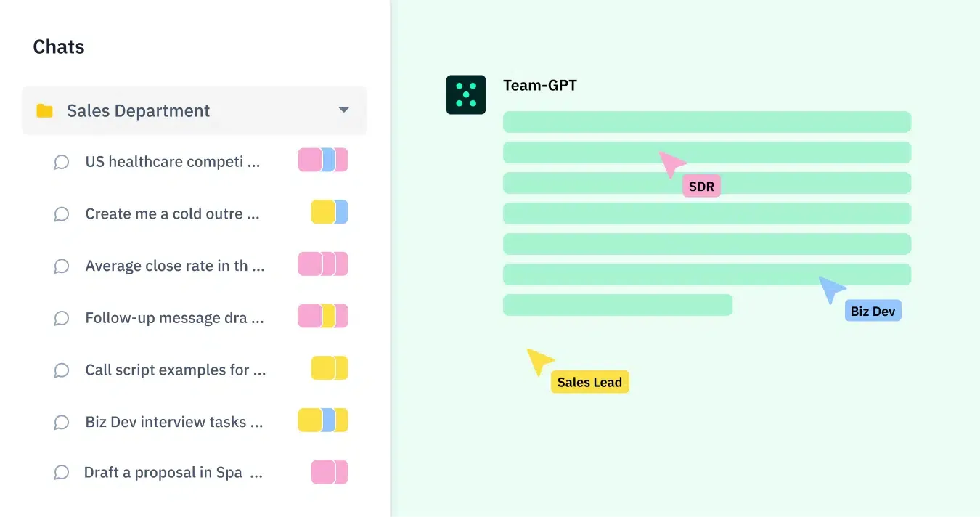Click the chat bubble icon beside 'Follow-up message dra'

point(62,317)
